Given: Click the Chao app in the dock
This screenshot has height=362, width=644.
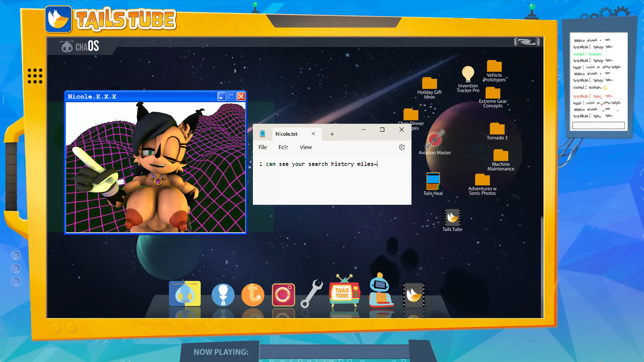Looking at the screenshot, I should (x=185, y=294).
